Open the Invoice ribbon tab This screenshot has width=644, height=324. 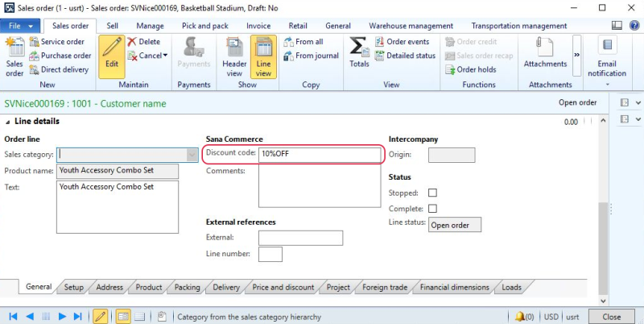click(258, 26)
